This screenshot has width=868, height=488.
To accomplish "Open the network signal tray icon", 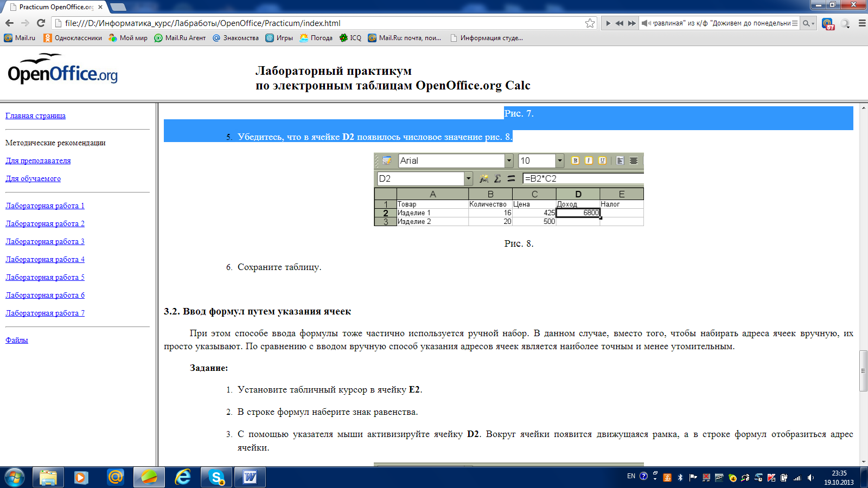I will [x=797, y=478].
